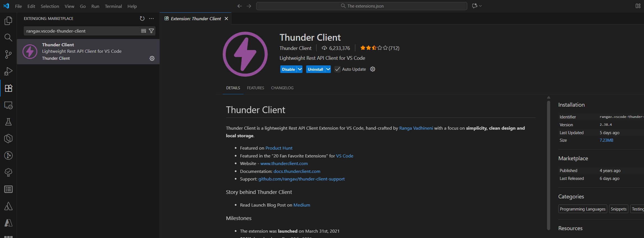Refresh the extensions marketplace list
The width and height of the screenshot is (644, 238).
click(142, 19)
